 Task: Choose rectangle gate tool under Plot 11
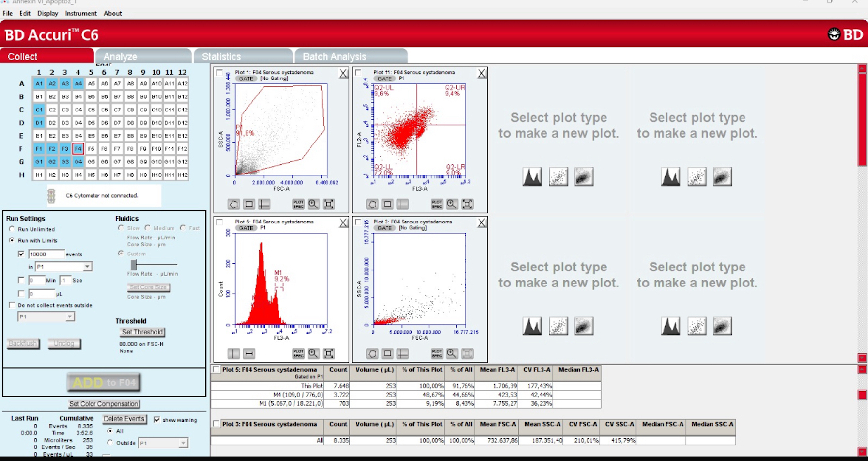[387, 204]
